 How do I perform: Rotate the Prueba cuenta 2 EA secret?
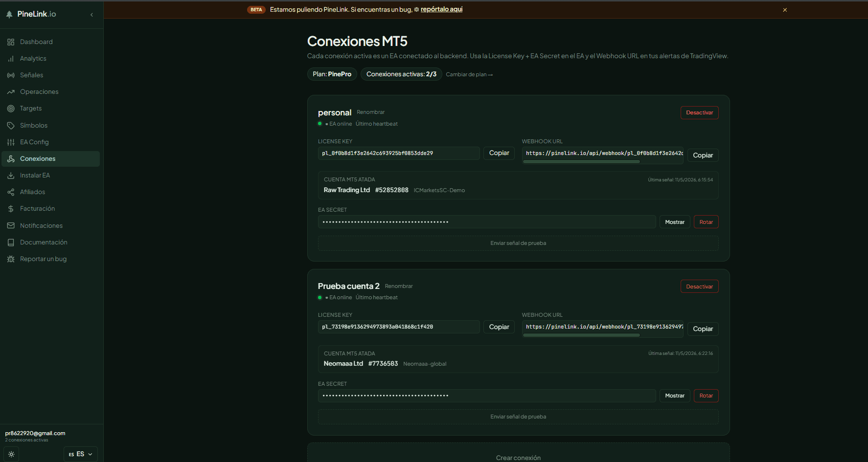pos(706,396)
